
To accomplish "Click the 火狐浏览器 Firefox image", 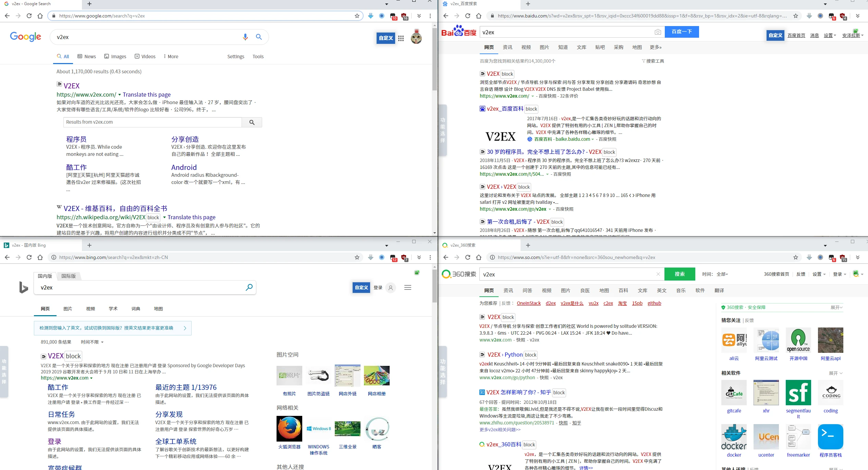I will point(289,429).
